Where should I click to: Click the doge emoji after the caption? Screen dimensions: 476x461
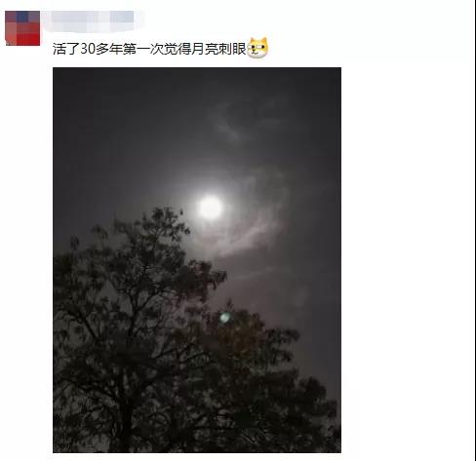click(x=258, y=48)
